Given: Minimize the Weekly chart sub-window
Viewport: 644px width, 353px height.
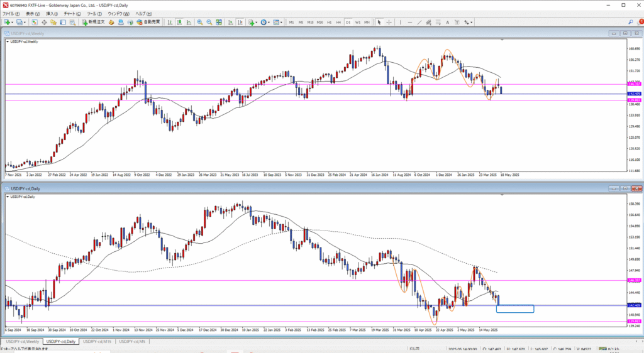Looking at the screenshot, I should pos(614,33).
